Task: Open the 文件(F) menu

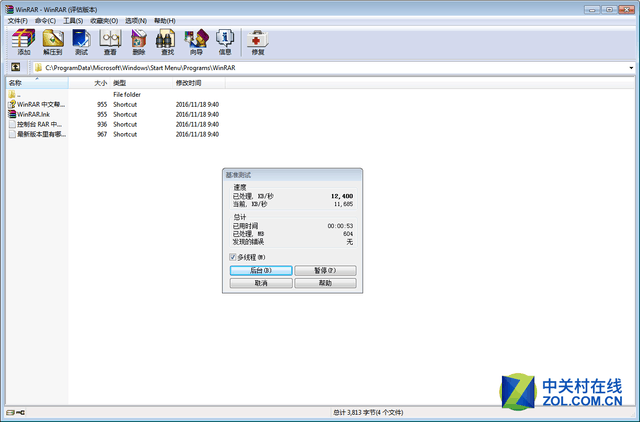Action: point(17,20)
